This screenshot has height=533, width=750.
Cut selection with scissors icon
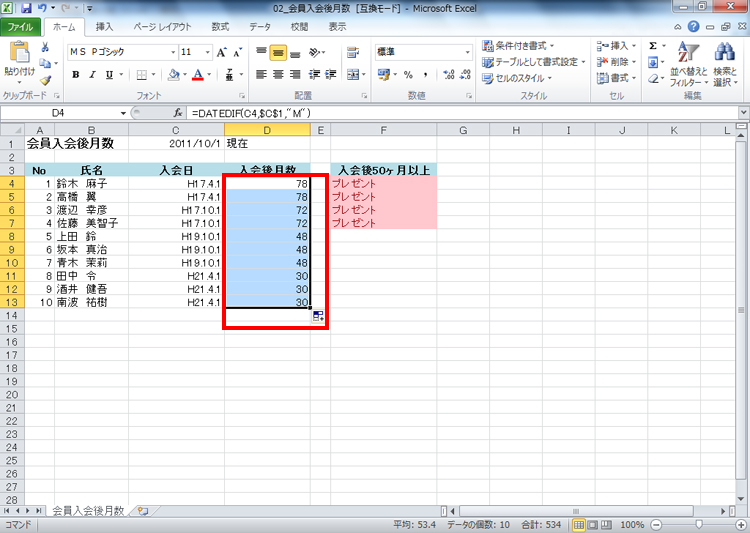click(45, 46)
